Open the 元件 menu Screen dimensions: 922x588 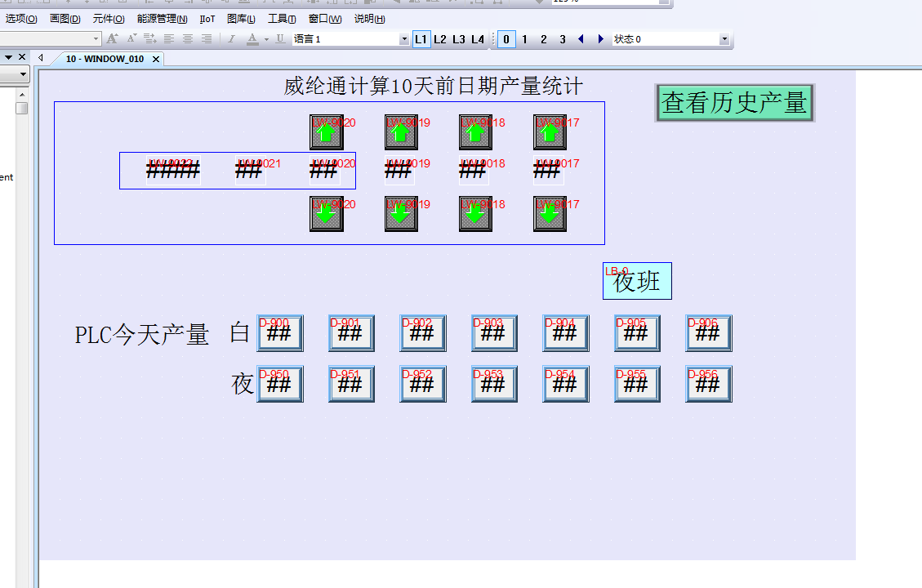click(x=109, y=19)
